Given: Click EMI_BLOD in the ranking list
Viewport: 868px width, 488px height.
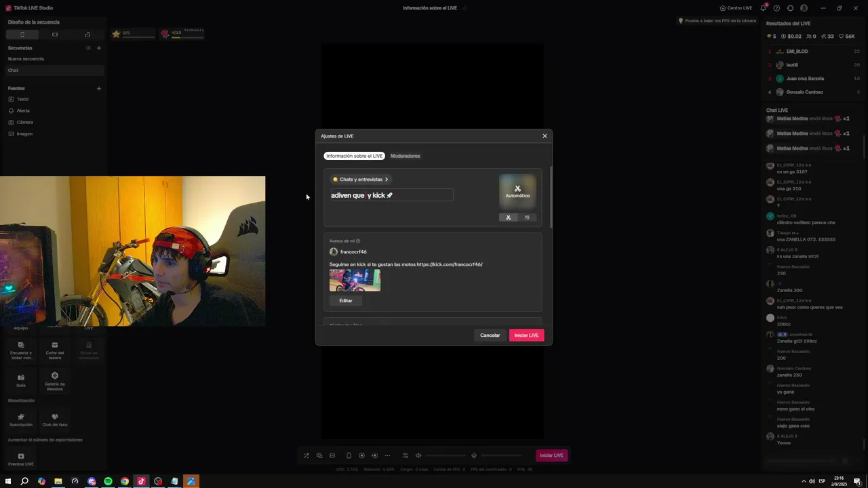Looking at the screenshot, I should 797,52.
